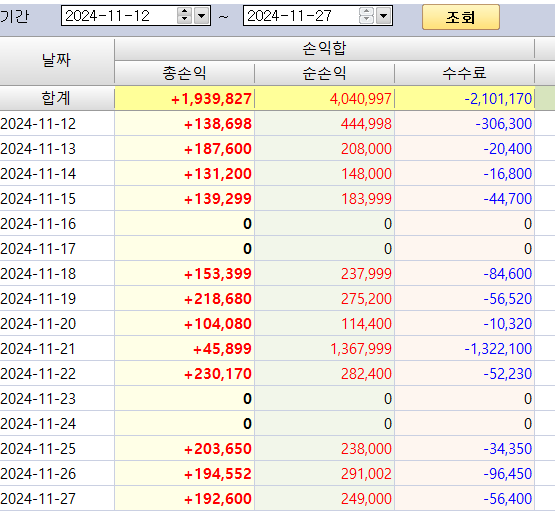Click the 수수료 column header

pos(464,73)
